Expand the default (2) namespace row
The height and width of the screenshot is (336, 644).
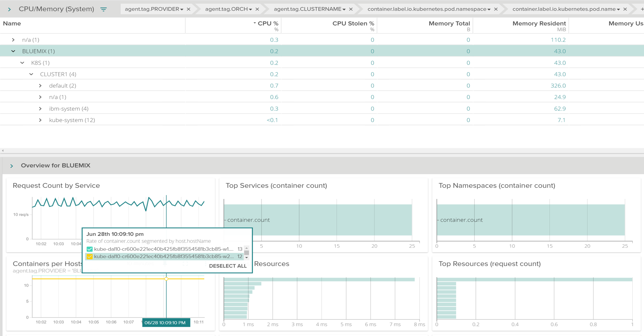click(x=40, y=85)
